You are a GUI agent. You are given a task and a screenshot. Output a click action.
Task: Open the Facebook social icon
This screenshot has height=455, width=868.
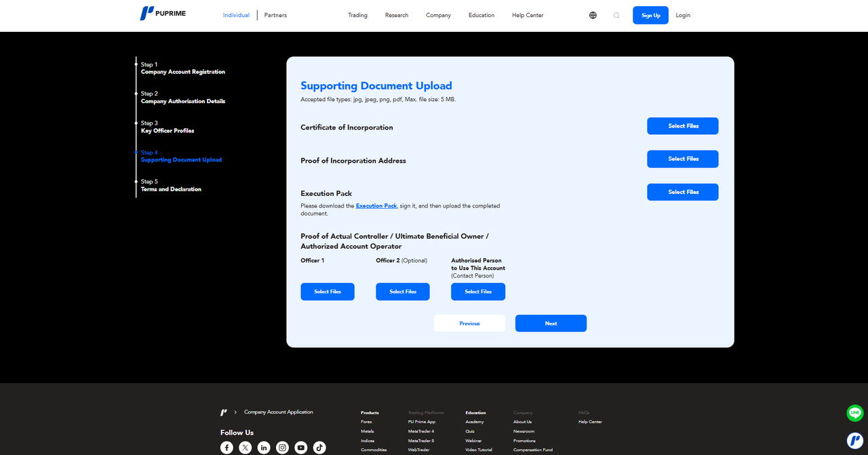[226, 448]
